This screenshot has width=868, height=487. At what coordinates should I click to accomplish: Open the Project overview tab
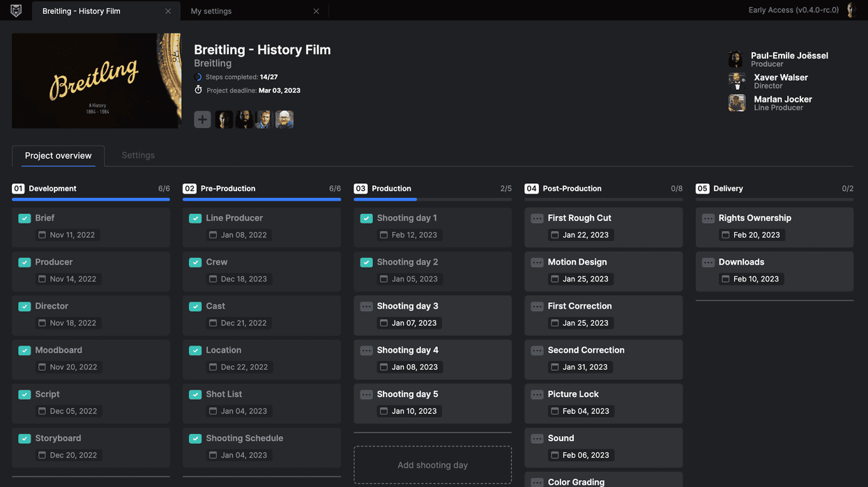[x=59, y=155]
